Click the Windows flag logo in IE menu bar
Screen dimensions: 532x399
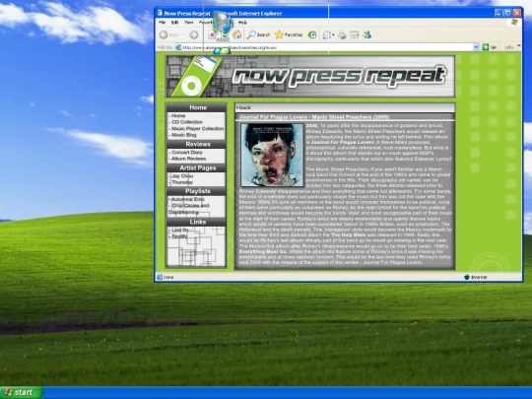pyautogui.click(x=514, y=23)
